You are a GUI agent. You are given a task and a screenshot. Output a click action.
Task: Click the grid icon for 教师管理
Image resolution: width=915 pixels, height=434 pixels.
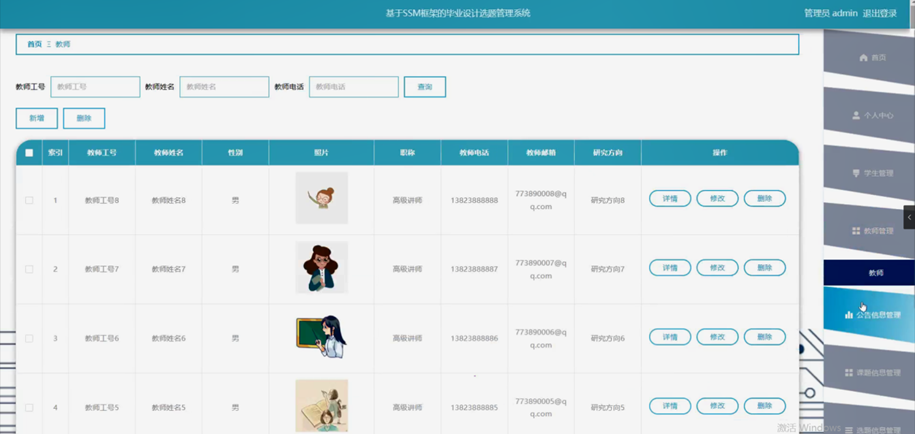pos(856,231)
